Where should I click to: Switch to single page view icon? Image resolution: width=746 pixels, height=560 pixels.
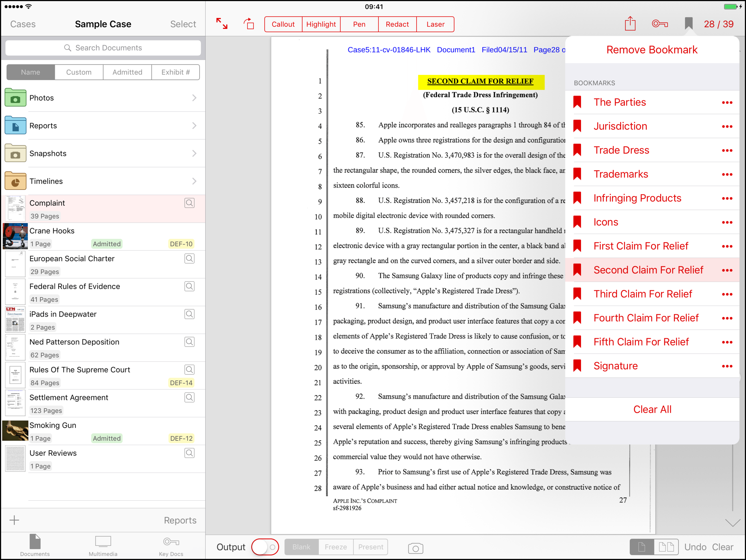(x=642, y=547)
